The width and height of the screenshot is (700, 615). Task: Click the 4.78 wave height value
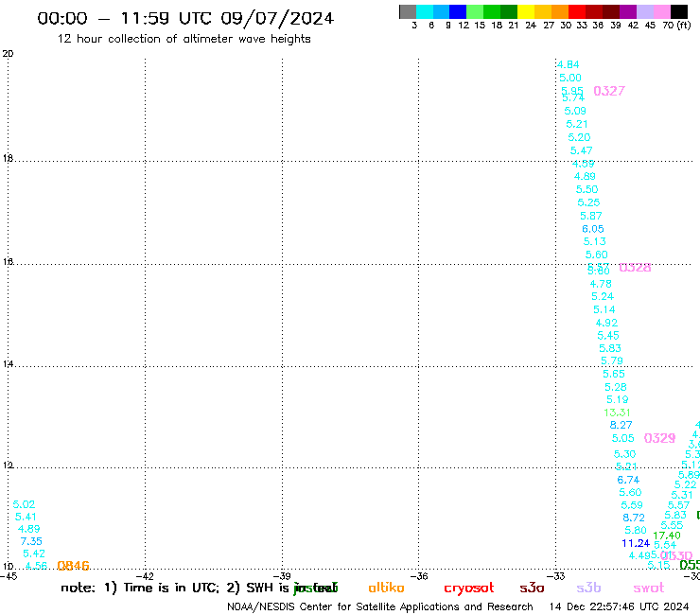pos(601,284)
